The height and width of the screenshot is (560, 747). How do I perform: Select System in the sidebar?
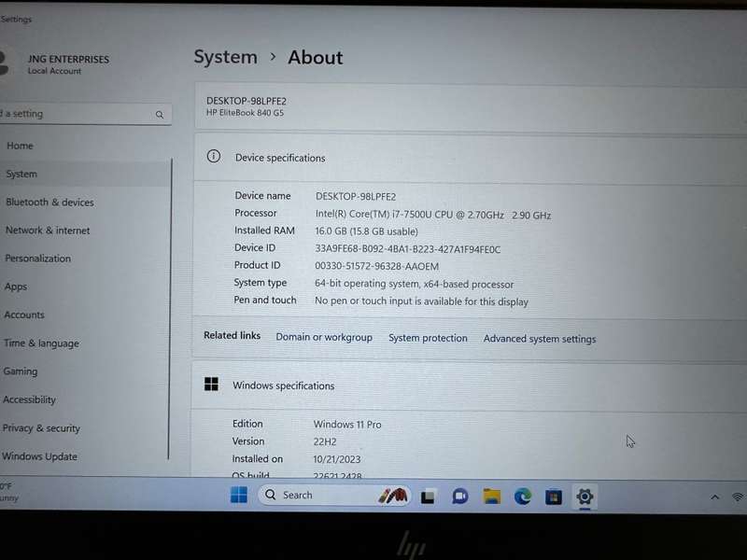[21, 174]
